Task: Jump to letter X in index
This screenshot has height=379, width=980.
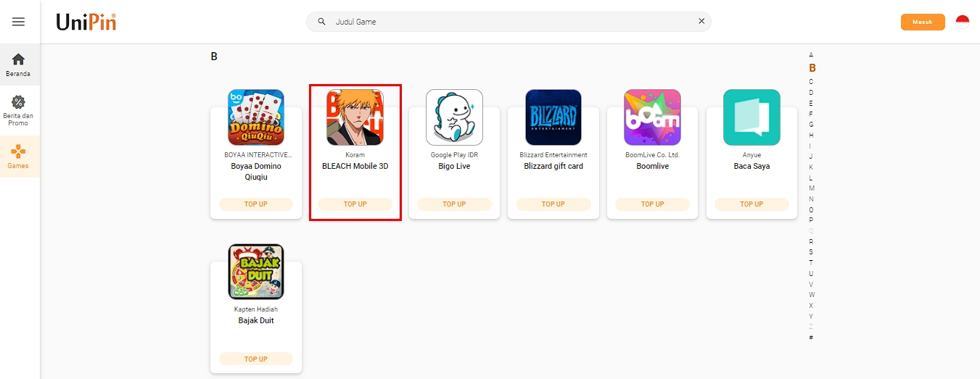Action: pos(811,305)
